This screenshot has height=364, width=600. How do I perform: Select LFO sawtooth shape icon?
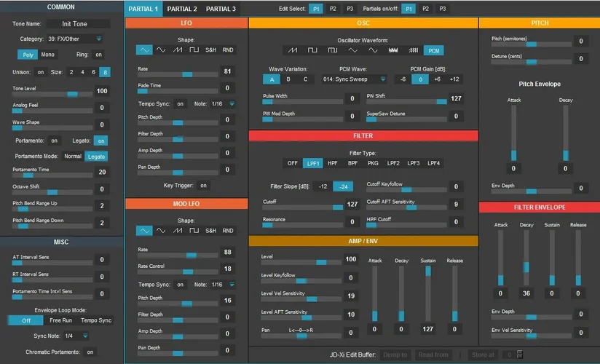(x=177, y=50)
